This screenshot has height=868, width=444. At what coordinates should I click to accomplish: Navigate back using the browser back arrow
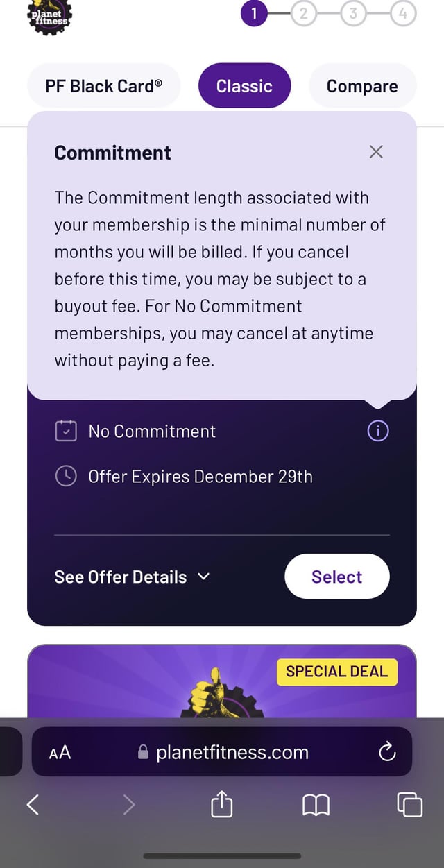point(33,804)
